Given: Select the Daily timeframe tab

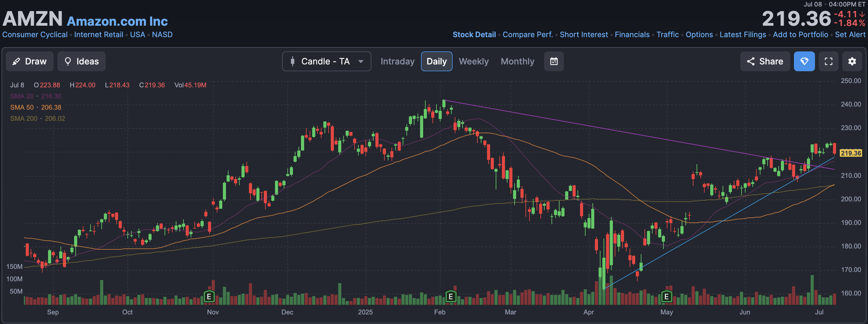Looking at the screenshot, I should tap(436, 61).
